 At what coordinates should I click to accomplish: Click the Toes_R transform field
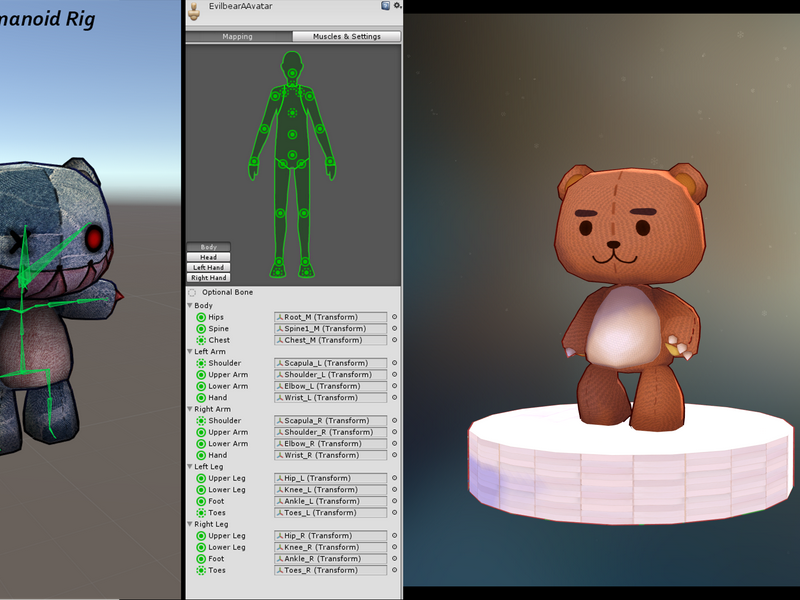pos(331,570)
